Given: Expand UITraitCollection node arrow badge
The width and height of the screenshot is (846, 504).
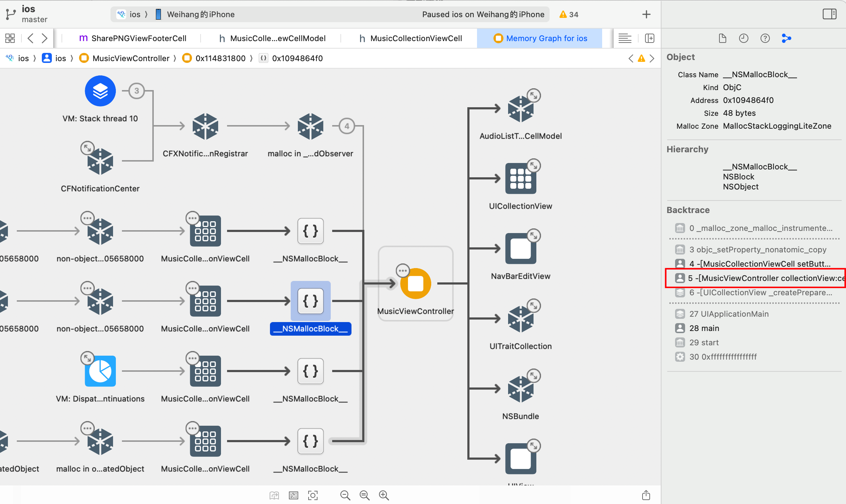Looking at the screenshot, I should point(534,306).
